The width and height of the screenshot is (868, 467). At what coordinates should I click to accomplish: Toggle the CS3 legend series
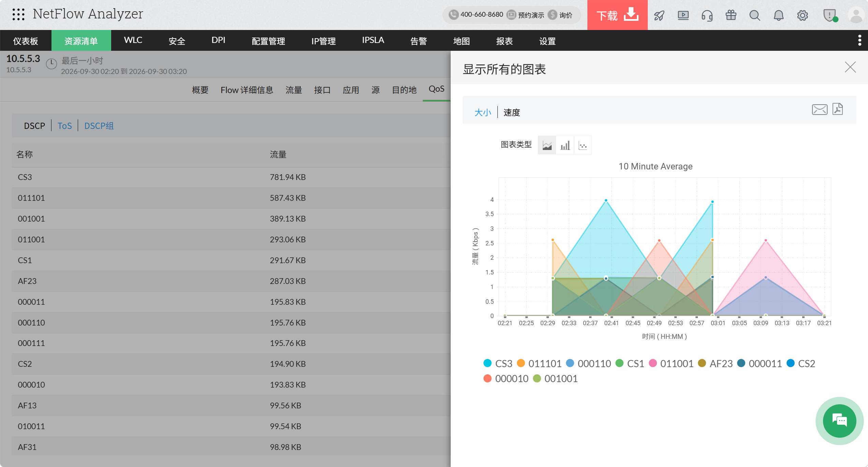(x=498, y=363)
